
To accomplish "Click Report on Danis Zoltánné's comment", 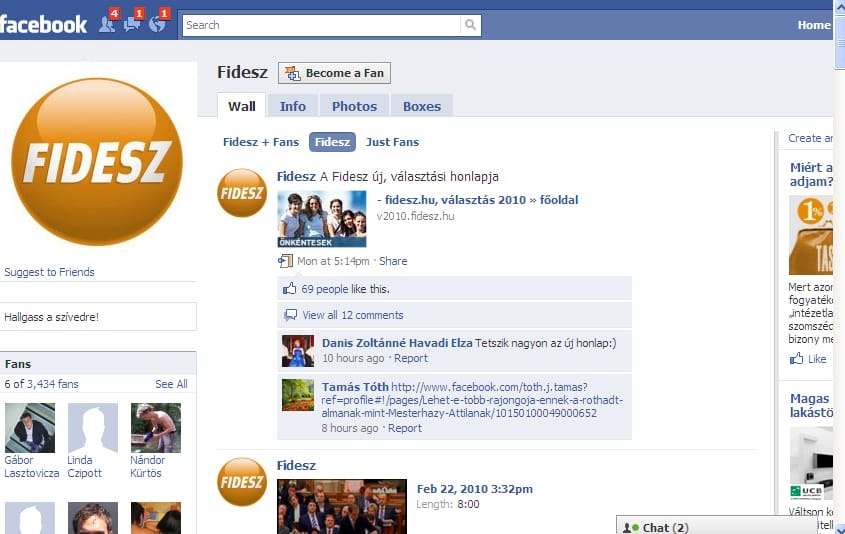I will [x=411, y=358].
